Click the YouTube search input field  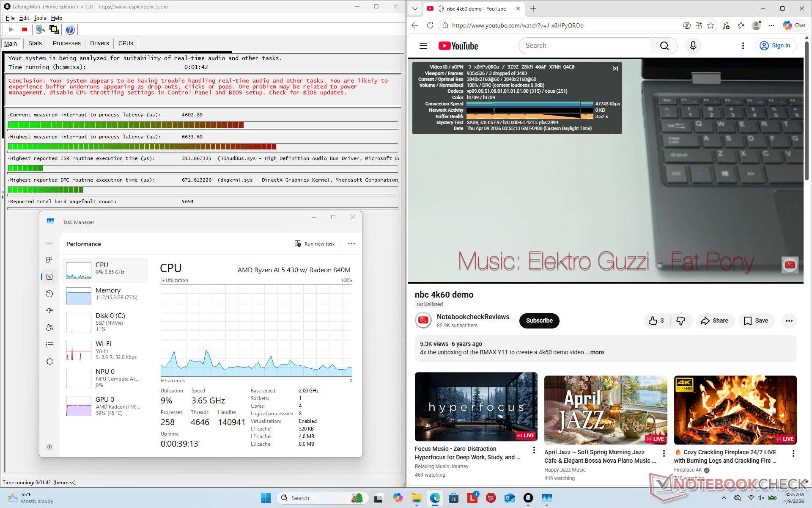(584, 46)
